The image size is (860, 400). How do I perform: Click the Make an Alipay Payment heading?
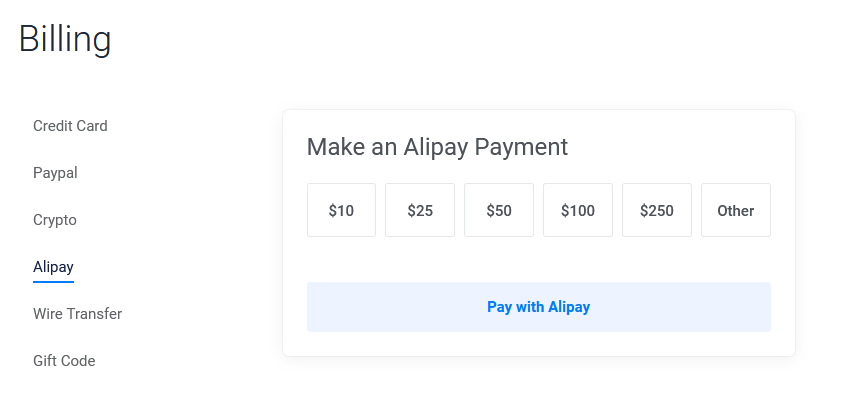437,147
